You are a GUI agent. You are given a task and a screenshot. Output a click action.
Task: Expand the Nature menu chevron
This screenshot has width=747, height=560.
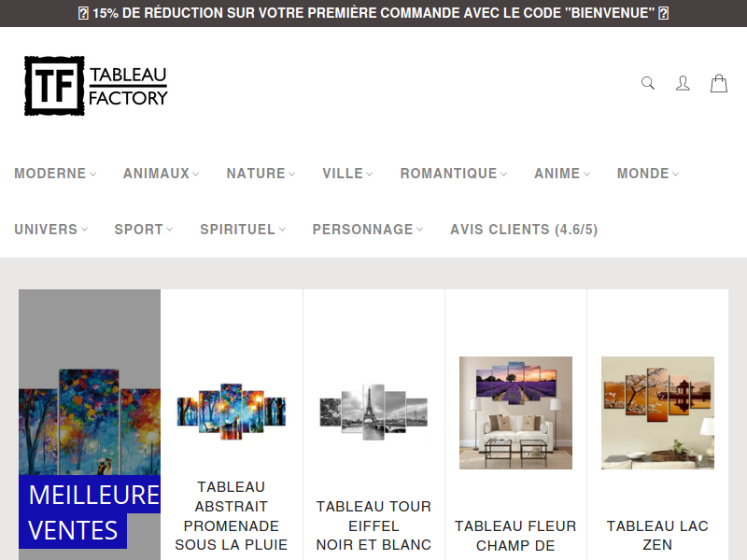pos(292,174)
